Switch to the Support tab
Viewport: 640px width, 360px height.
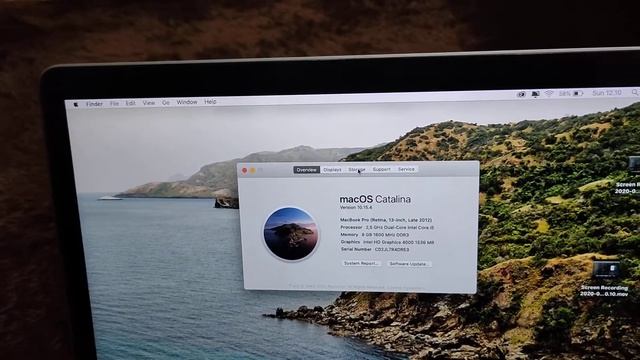[x=382, y=169]
